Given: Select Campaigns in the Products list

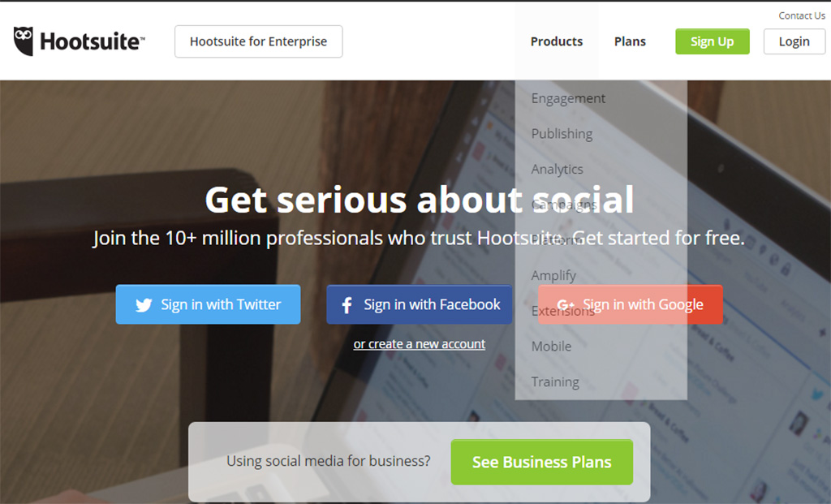Looking at the screenshot, I should 564,205.
